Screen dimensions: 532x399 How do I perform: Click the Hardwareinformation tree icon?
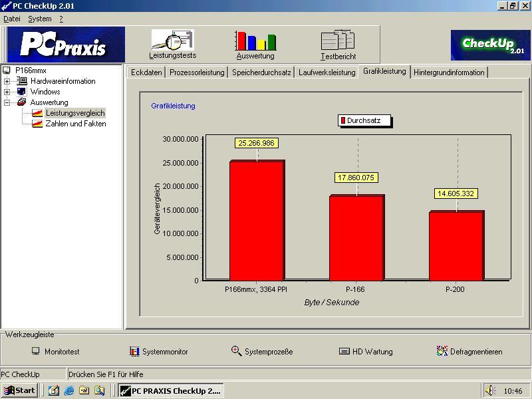click(x=22, y=81)
